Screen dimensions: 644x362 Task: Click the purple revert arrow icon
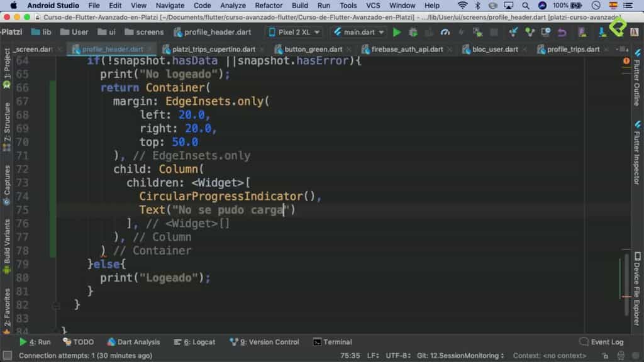click(562, 32)
